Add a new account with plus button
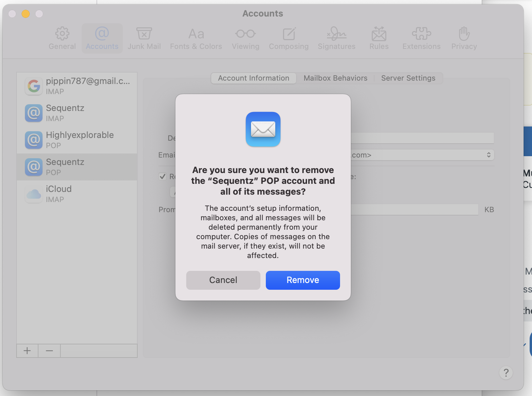The height and width of the screenshot is (396, 532). click(x=27, y=351)
